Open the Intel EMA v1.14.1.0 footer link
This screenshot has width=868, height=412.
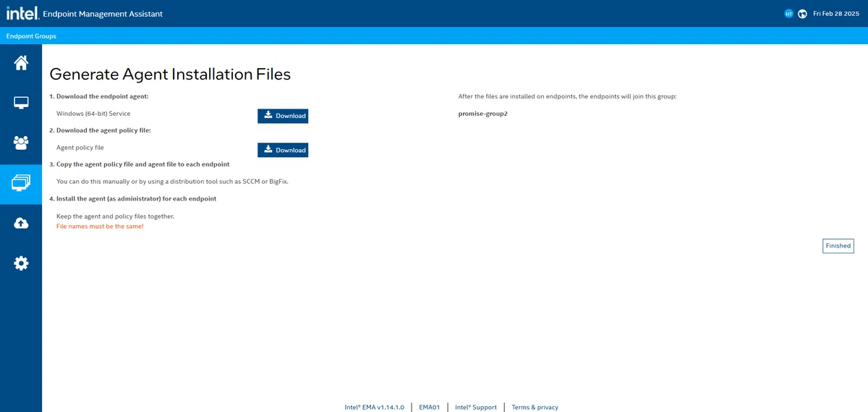(374, 407)
